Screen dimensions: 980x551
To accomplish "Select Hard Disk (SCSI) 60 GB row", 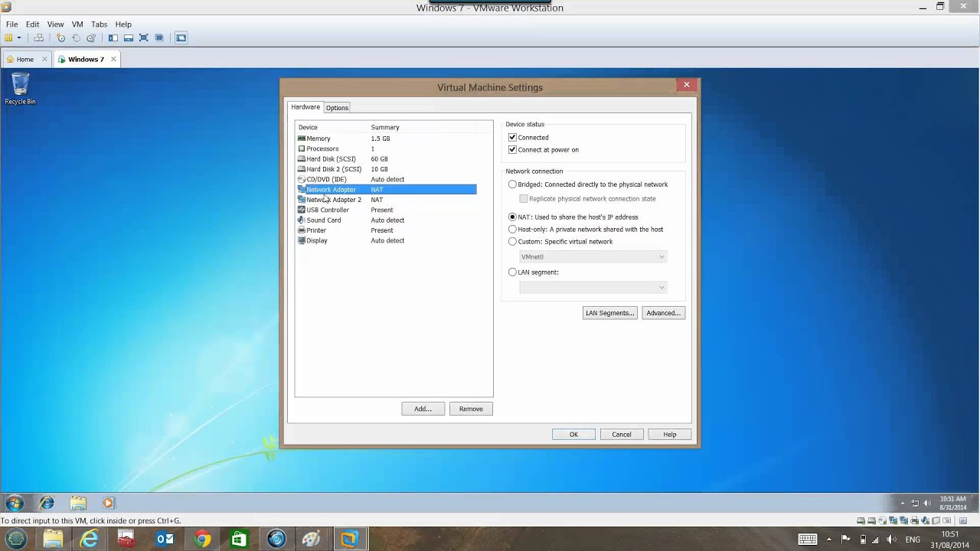I will tap(387, 159).
